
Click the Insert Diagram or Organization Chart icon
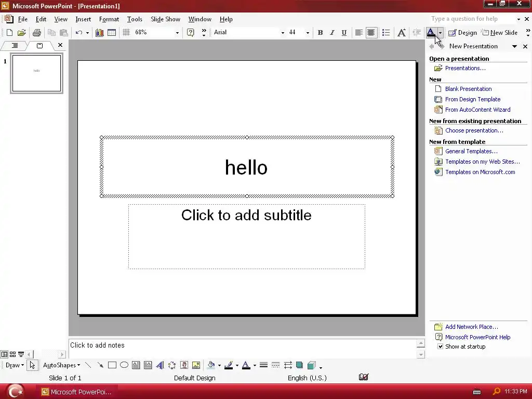pyautogui.click(x=172, y=365)
